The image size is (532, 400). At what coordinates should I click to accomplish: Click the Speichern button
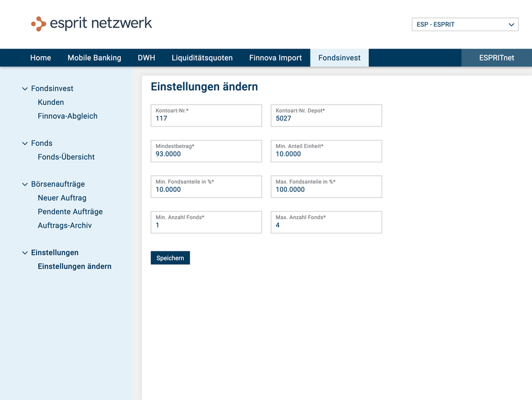pos(170,258)
